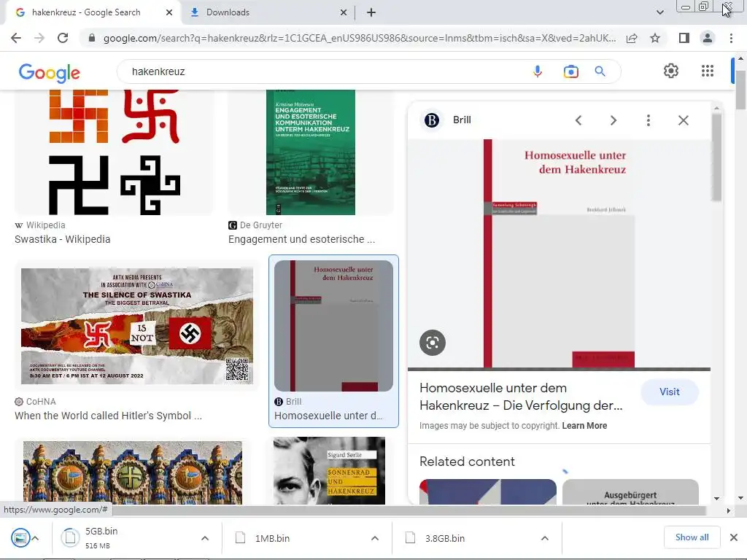
Task: Close the hakenkreuz search tab
Action: [169, 12]
